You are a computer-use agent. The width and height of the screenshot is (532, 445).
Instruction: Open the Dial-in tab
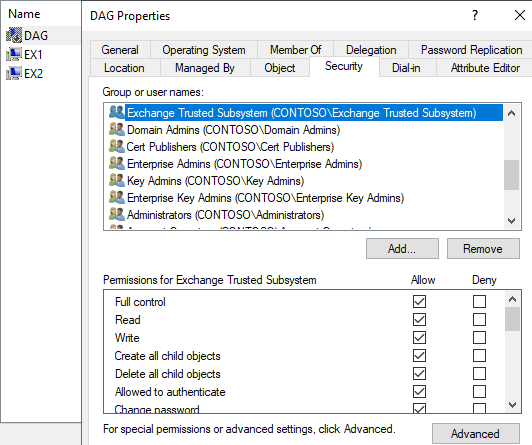click(406, 68)
